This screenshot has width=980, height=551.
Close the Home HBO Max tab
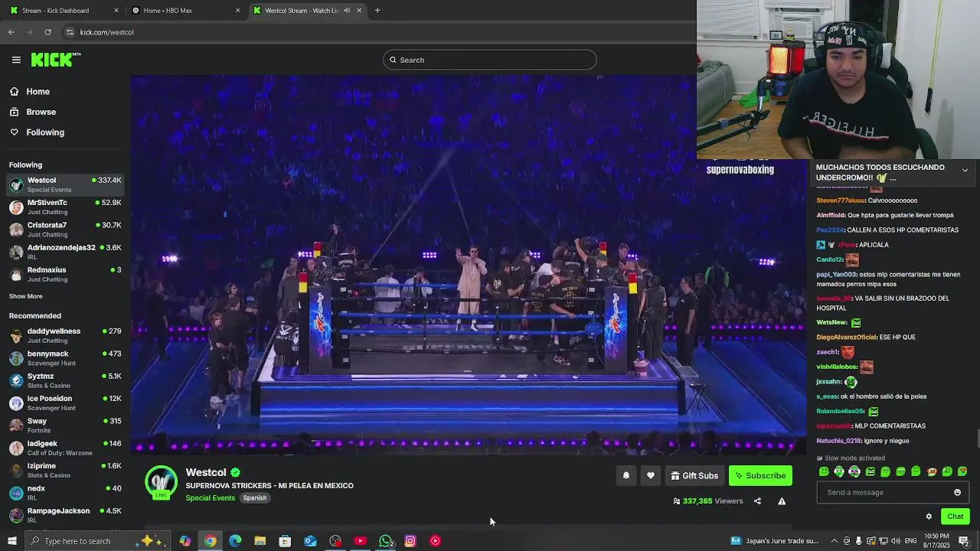tap(237, 11)
